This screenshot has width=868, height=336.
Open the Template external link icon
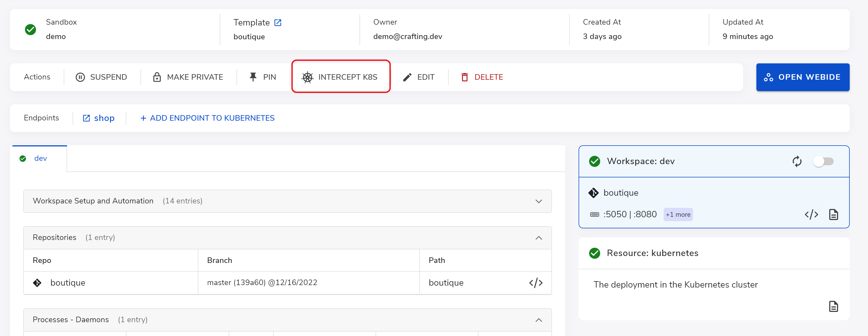(278, 23)
